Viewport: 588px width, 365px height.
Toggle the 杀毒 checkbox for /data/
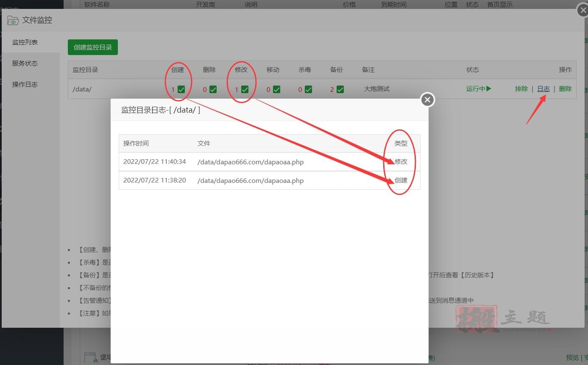308,89
